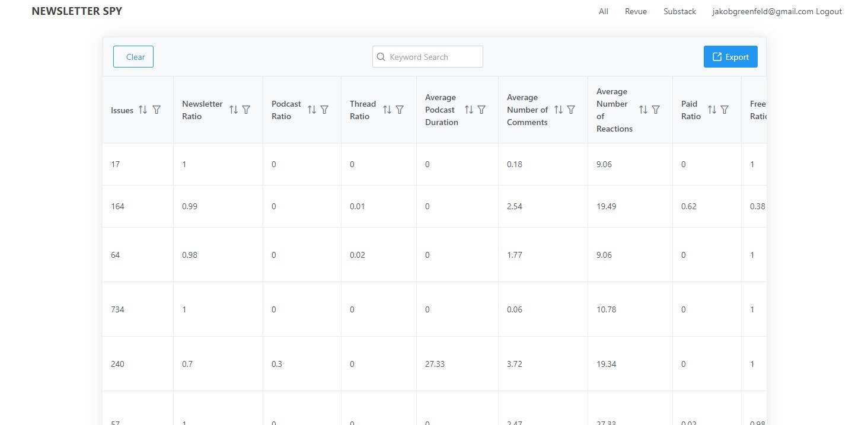This screenshot has width=868, height=425.
Task: Select the Issues value 64
Action: 115,255
